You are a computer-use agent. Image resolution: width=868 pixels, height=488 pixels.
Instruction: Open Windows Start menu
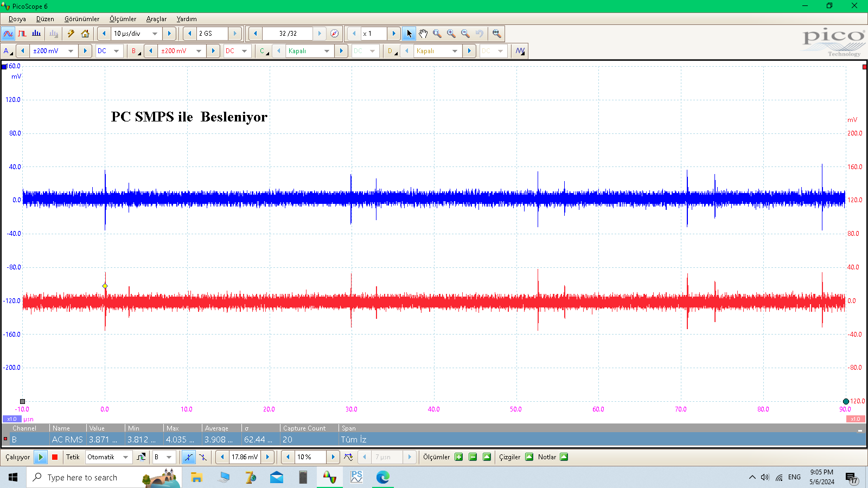pos(13,477)
